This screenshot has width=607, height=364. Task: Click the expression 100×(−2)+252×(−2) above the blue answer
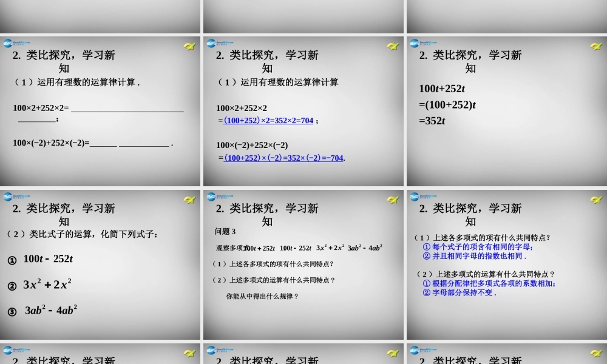252,145
